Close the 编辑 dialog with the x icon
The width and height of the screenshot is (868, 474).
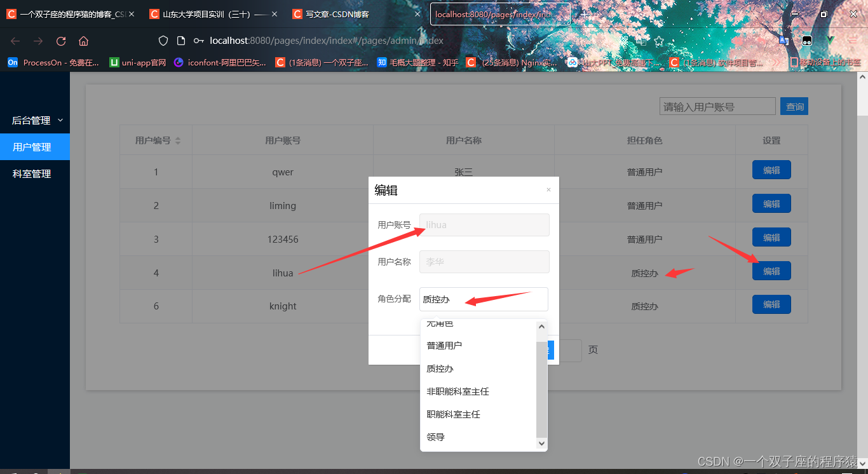coord(548,190)
